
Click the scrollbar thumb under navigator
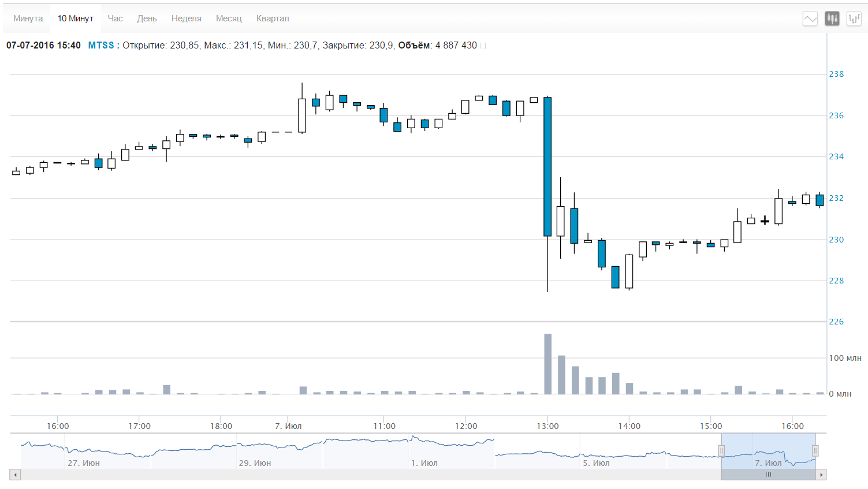tap(769, 475)
